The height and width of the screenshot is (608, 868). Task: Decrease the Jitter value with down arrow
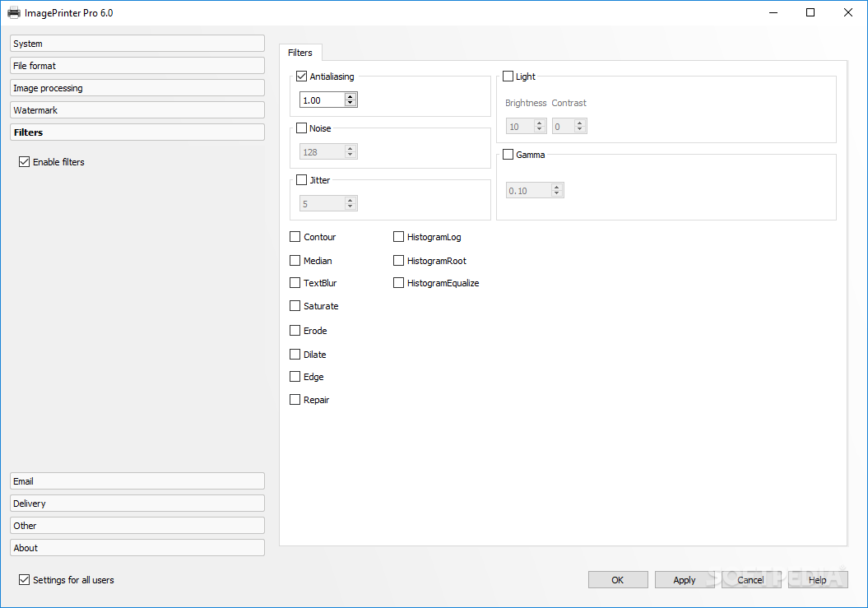coord(350,207)
